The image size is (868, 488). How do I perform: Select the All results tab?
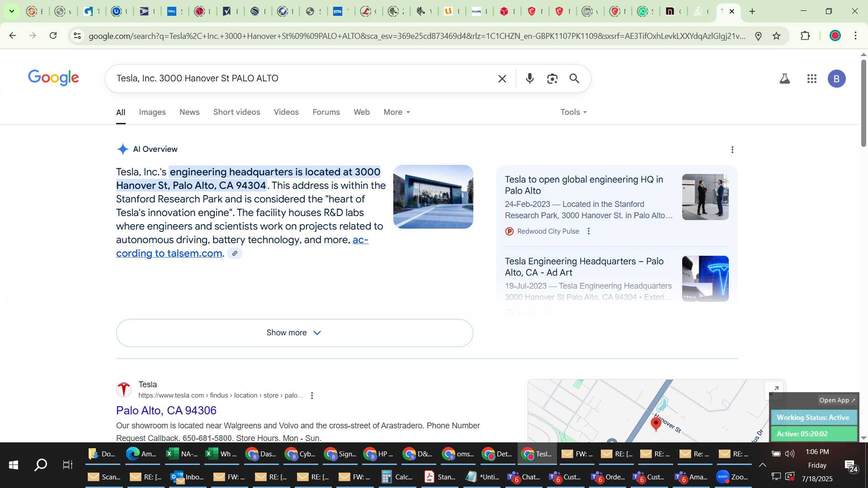[121, 112]
